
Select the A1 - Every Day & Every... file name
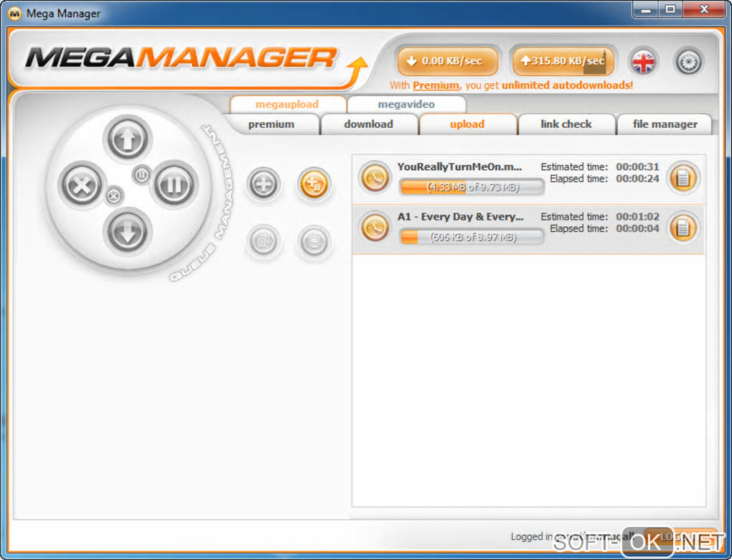click(460, 217)
